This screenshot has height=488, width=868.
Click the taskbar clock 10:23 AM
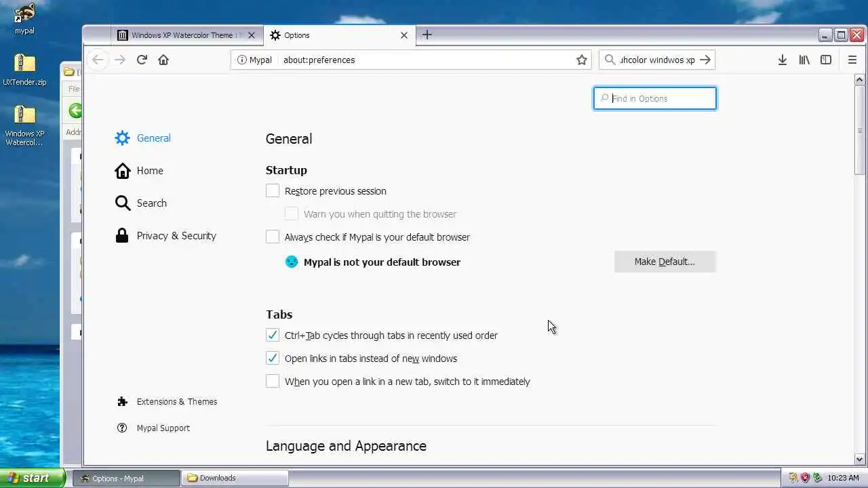click(x=843, y=478)
